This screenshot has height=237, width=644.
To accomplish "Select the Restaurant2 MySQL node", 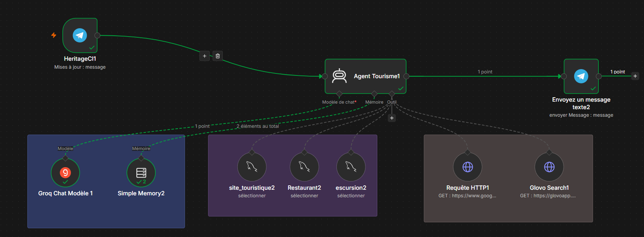I will point(304,167).
